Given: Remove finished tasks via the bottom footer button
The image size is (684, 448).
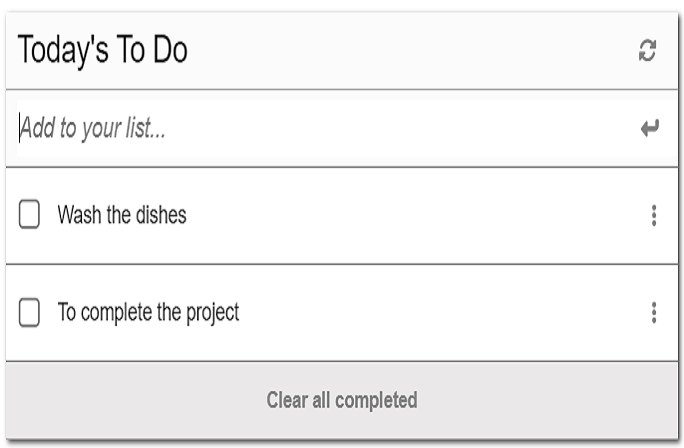Looking at the screenshot, I should (x=341, y=400).
